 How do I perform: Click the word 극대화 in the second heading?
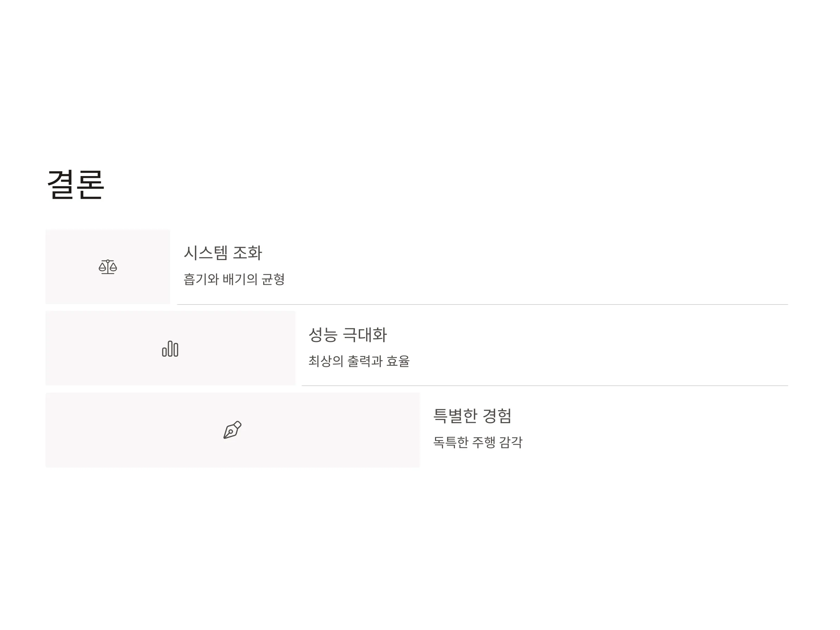point(365,335)
